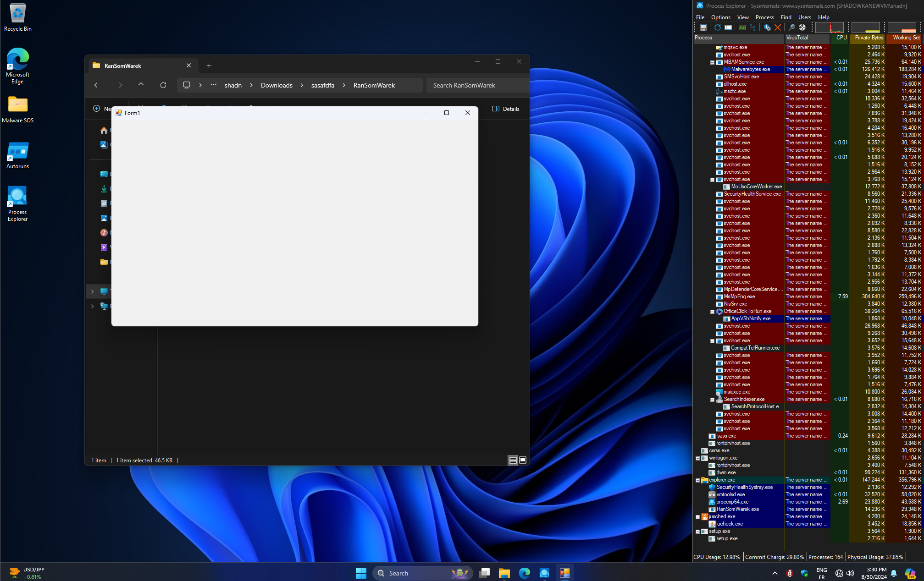Open the Find menu in Process Explorer
924x581 pixels.
click(786, 17)
